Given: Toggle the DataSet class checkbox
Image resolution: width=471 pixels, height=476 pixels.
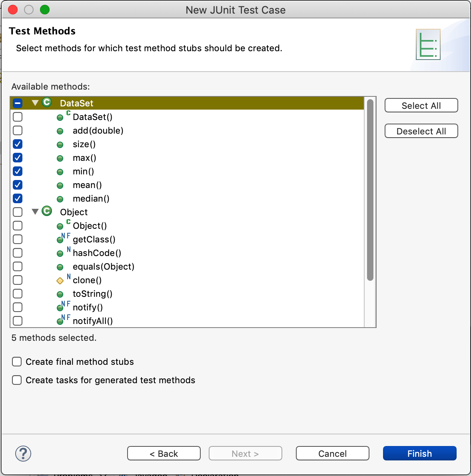Looking at the screenshot, I should click(x=18, y=103).
